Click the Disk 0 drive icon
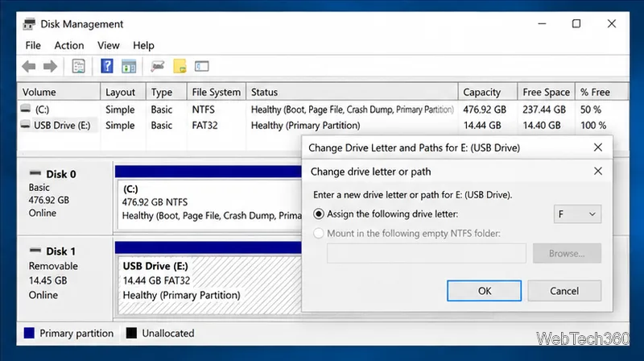This screenshot has width=644, height=361. (x=35, y=173)
